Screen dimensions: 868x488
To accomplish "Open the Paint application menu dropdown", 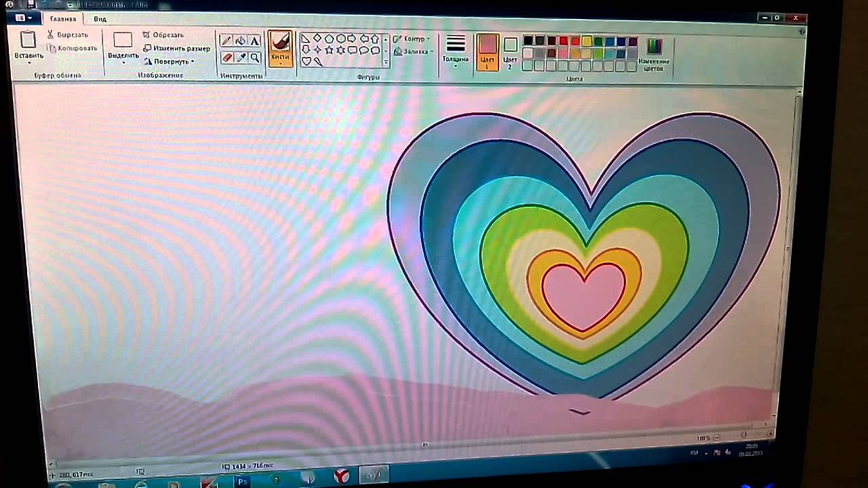I will tap(23, 18).
